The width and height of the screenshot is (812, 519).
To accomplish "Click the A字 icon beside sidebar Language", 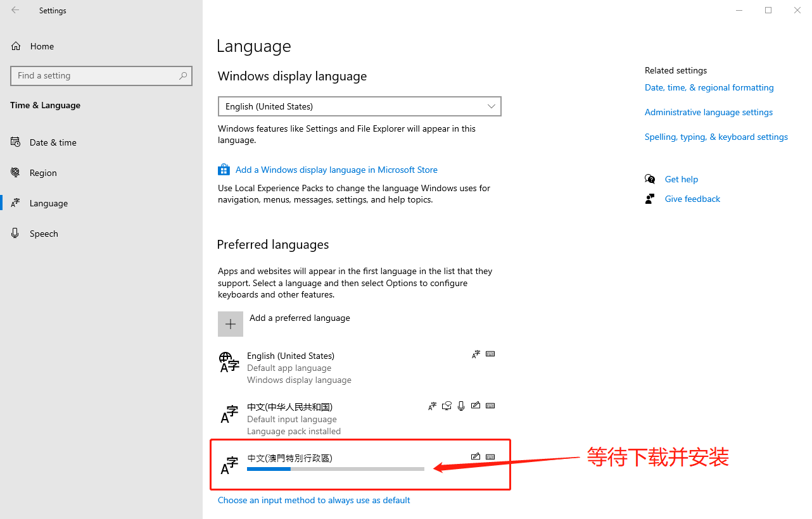I will pos(16,203).
